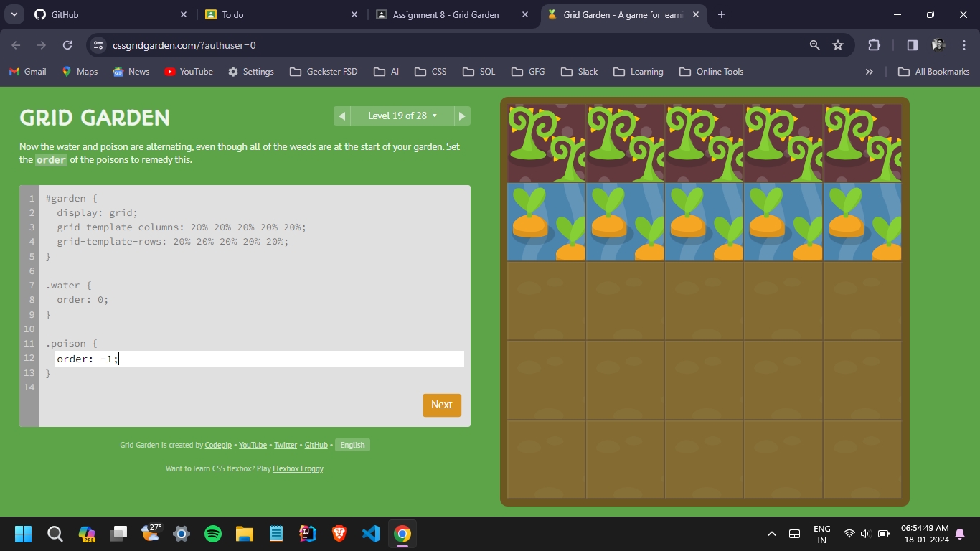The width and height of the screenshot is (980, 551).
Task: Click the poison order code input line
Action: click(258, 359)
